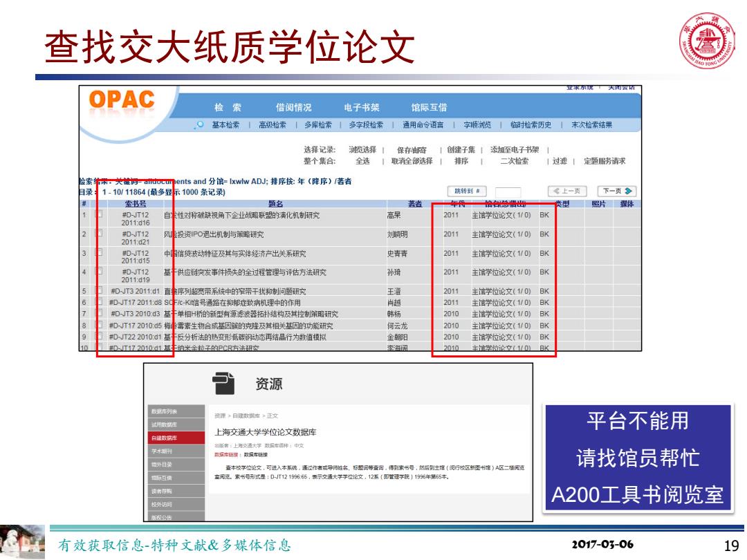Screen dimensions: 747x560
Task: Click the Shanghai Jiao Tong University seal
Action: pyautogui.click(x=707, y=41)
